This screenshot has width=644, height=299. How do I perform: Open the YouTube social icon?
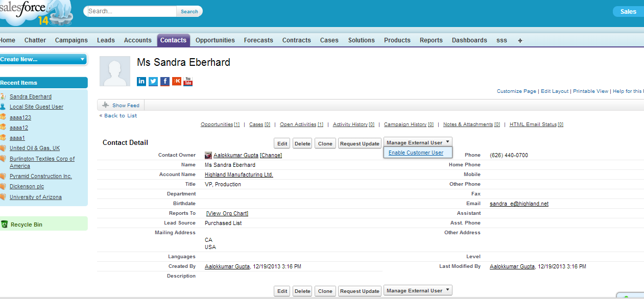188,81
